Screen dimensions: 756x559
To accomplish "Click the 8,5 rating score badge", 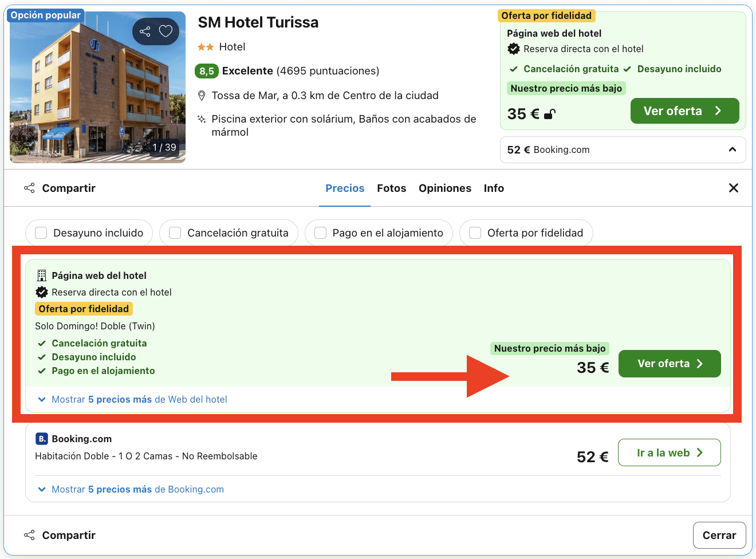I will (x=207, y=71).
